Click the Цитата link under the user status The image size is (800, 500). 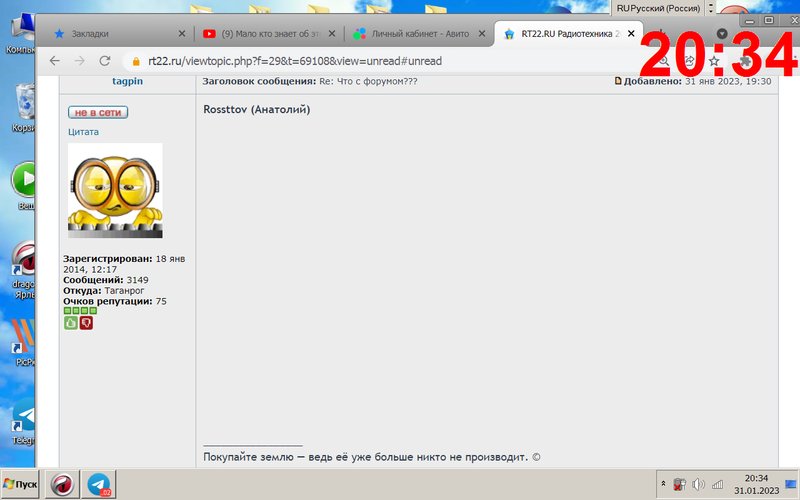click(83, 132)
